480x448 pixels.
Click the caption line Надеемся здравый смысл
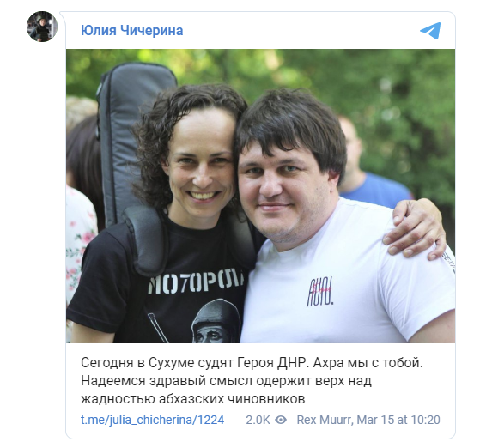point(226,381)
